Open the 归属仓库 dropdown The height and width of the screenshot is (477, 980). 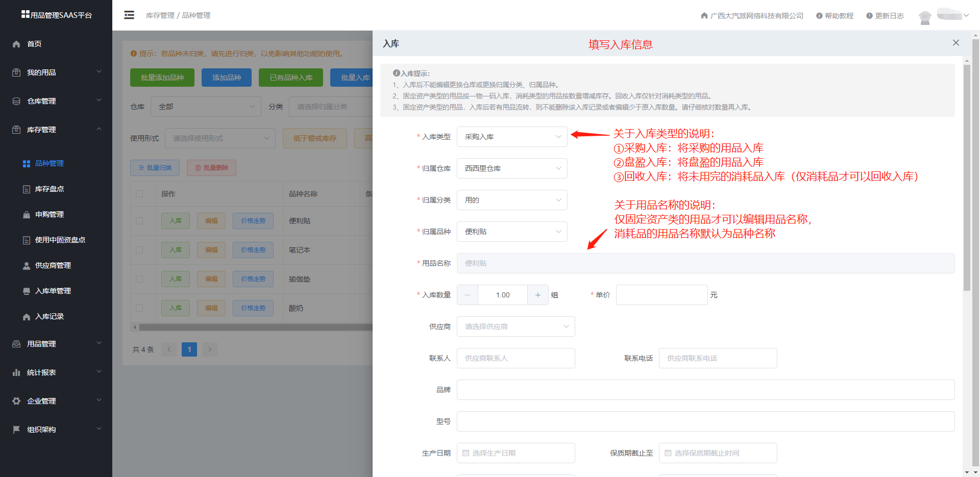click(512, 168)
